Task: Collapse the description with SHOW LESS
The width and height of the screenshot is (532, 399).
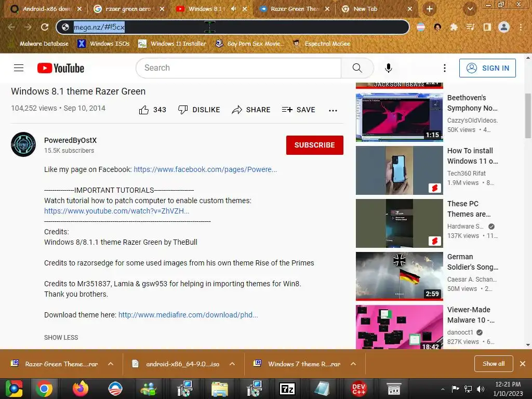Action: [61, 338]
